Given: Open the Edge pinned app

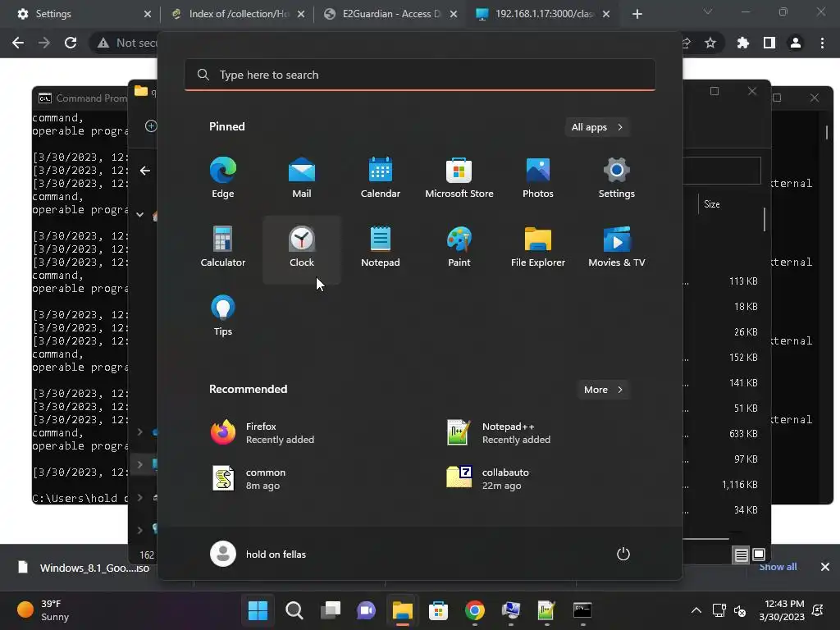Looking at the screenshot, I should [223, 178].
